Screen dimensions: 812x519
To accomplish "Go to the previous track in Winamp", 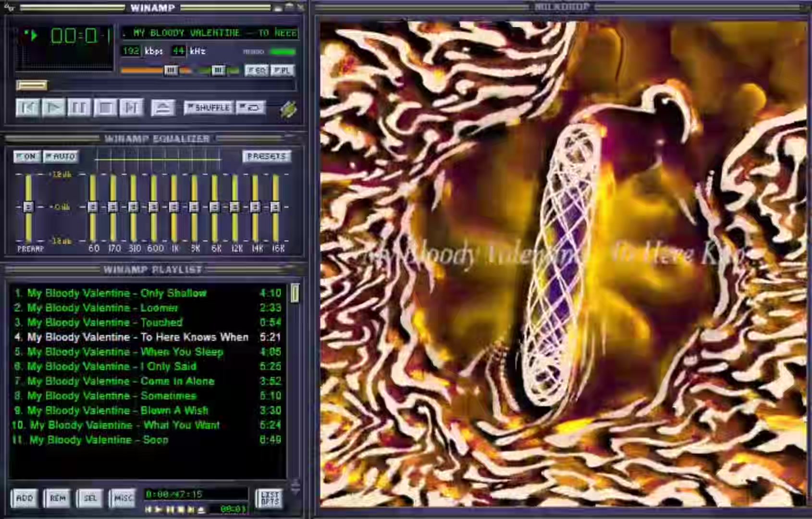I will coord(27,108).
